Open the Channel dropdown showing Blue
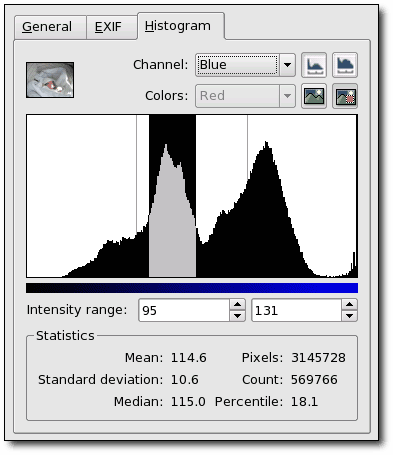The height and width of the screenshot is (455, 393). tap(245, 65)
